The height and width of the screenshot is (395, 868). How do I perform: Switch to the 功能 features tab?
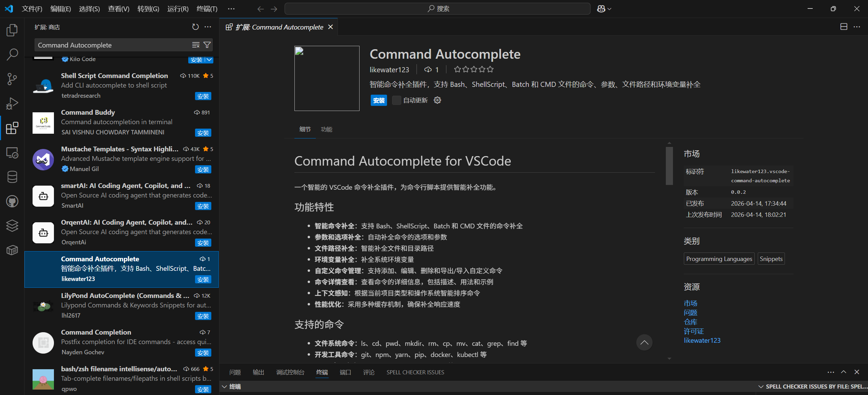point(326,129)
